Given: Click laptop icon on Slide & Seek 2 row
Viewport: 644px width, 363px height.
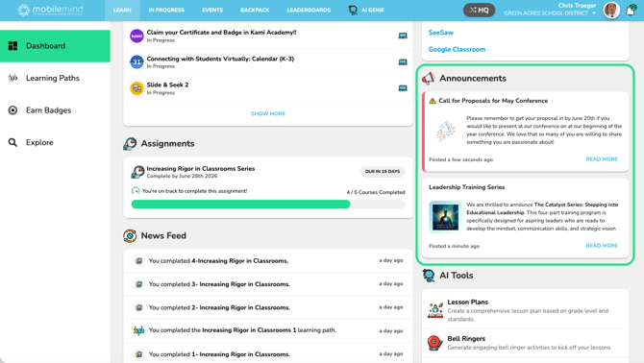Looking at the screenshot, I should [x=403, y=88].
